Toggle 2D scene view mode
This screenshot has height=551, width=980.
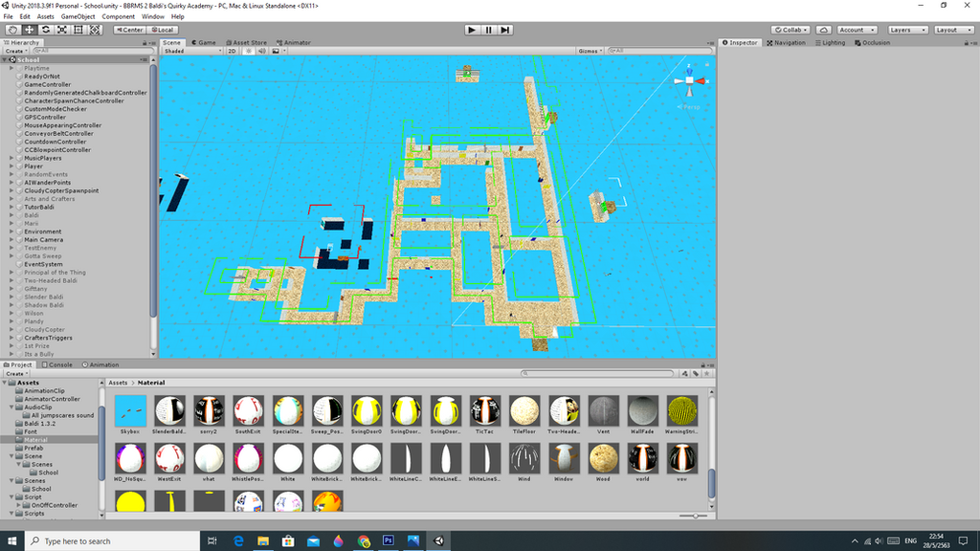(232, 52)
